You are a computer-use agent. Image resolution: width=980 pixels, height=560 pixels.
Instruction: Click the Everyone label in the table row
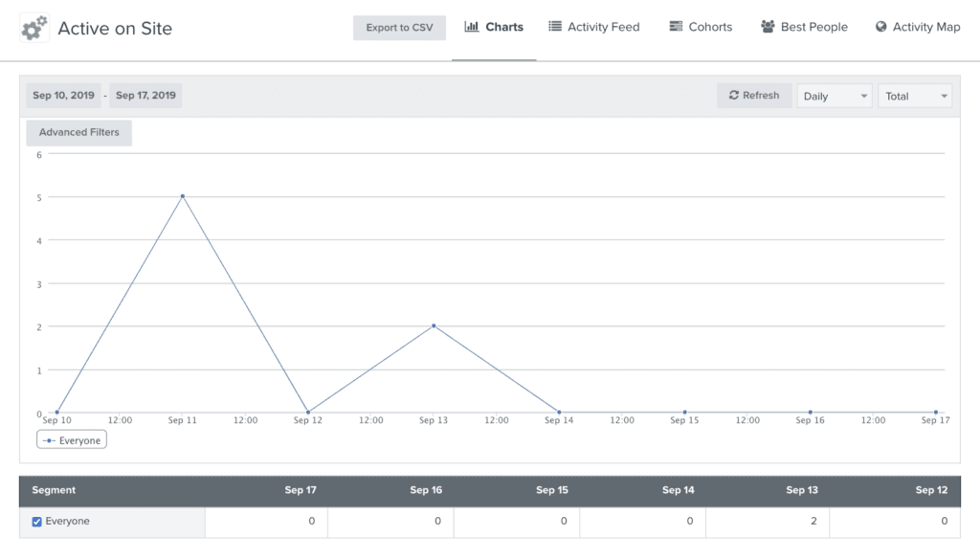coord(68,522)
